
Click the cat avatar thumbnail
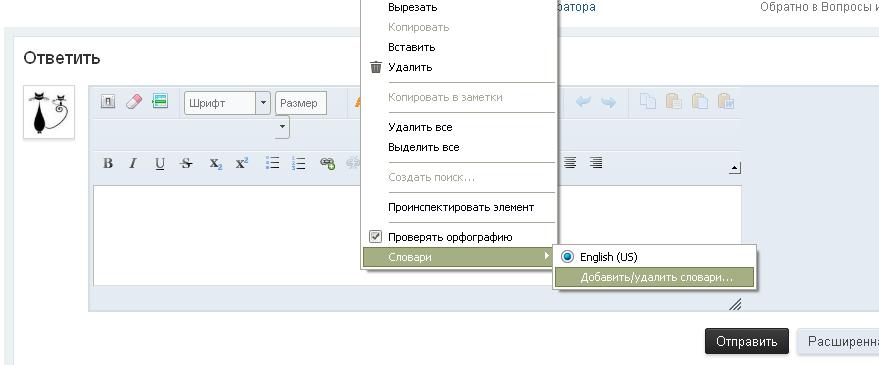49,112
